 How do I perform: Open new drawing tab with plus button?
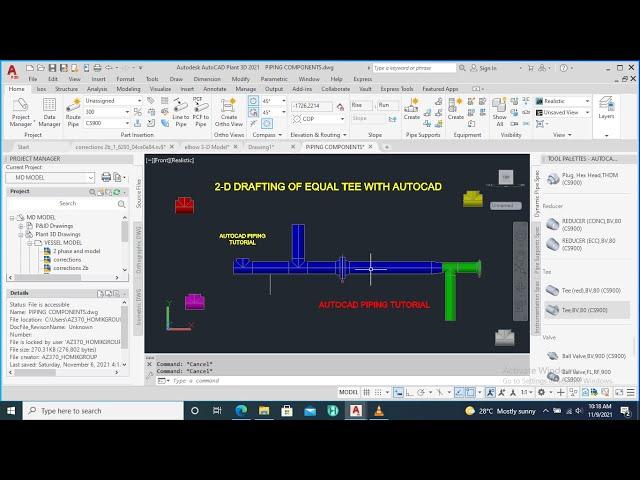click(387, 147)
